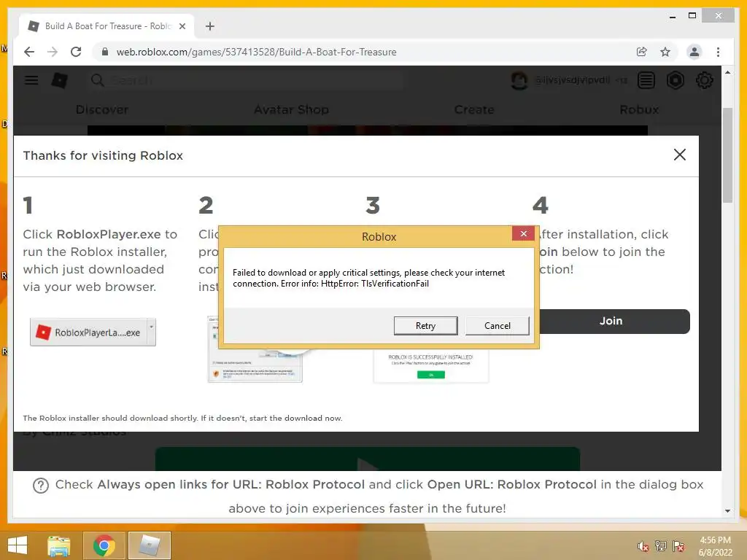This screenshot has height=560, width=747.
Task: Click the Roblox logo home icon
Action: (59, 80)
